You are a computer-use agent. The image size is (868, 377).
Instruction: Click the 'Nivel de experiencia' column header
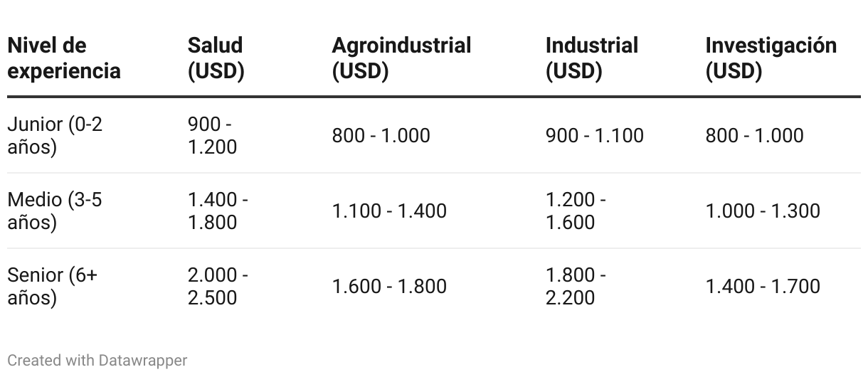click(64, 58)
